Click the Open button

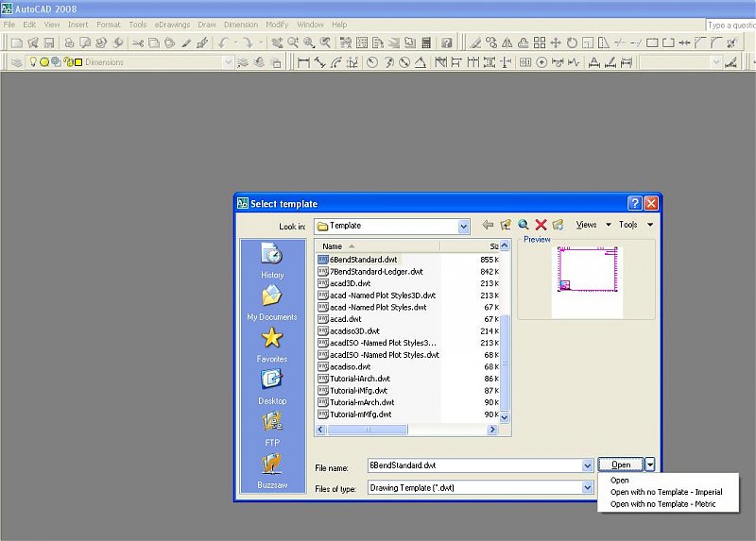[x=621, y=465]
